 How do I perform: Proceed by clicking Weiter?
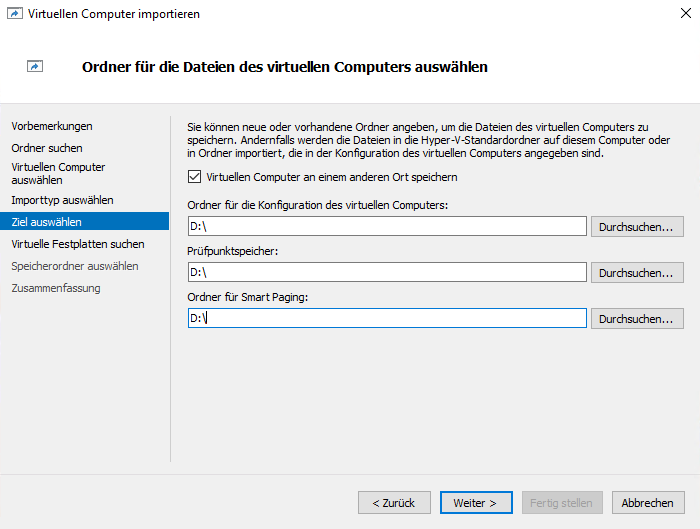point(476,502)
